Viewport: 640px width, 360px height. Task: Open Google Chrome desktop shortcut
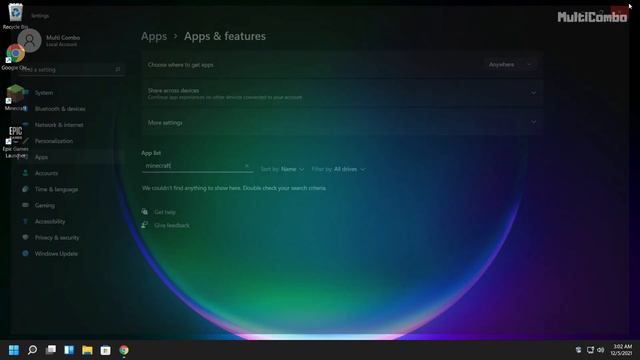point(15,57)
